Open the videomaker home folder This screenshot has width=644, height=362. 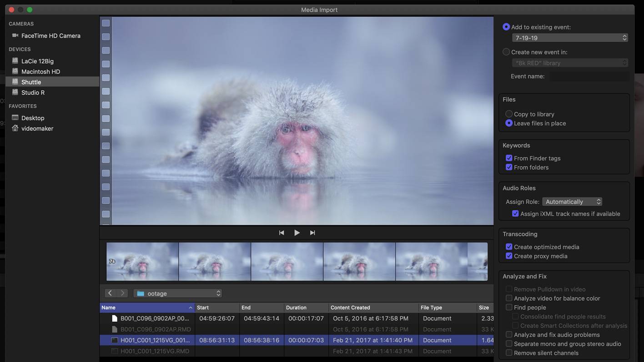pyautogui.click(x=37, y=128)
